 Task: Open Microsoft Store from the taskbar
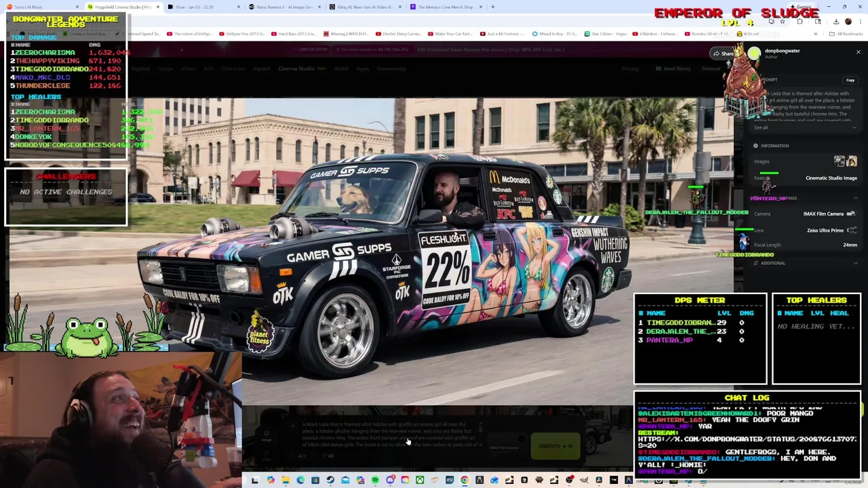315,481
